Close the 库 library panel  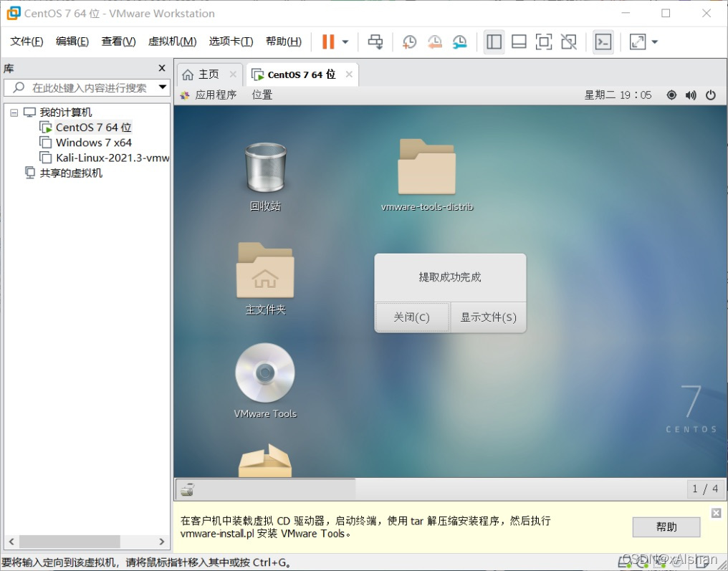click(x=162, y=68)
